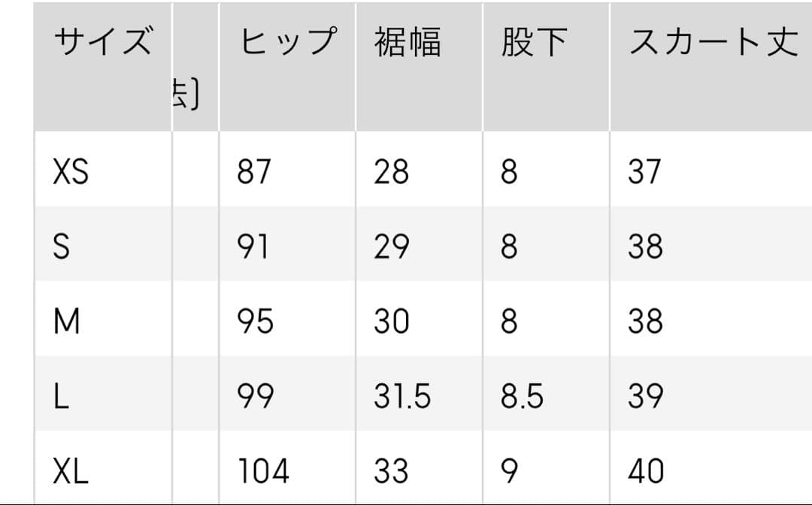Click the 股下 column header
This screenshot has height=505, width=812.
[534, 42]
